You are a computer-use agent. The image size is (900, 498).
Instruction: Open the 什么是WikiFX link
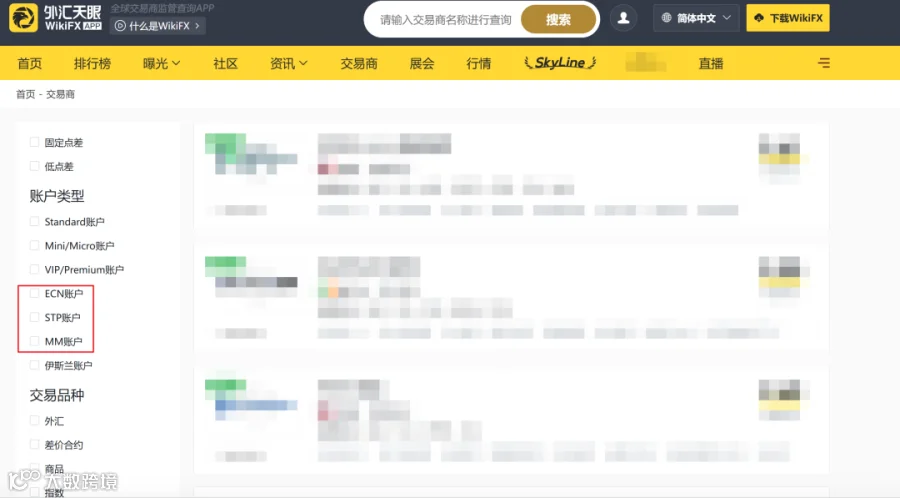click(x=157, y=26)
